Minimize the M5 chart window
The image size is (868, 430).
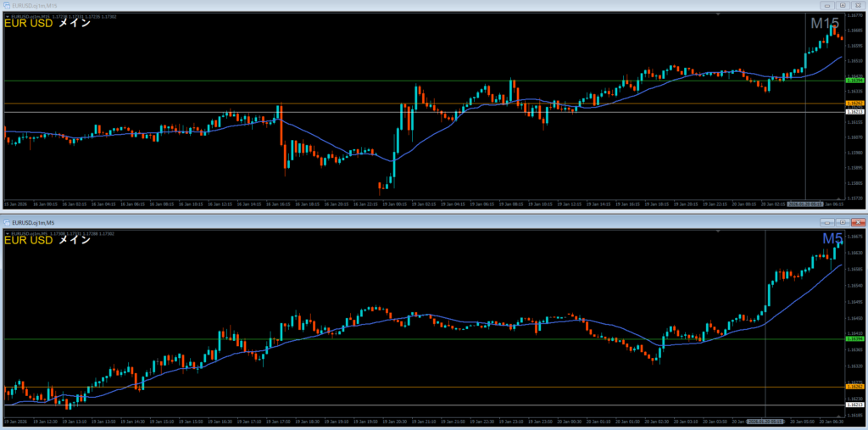826,222
